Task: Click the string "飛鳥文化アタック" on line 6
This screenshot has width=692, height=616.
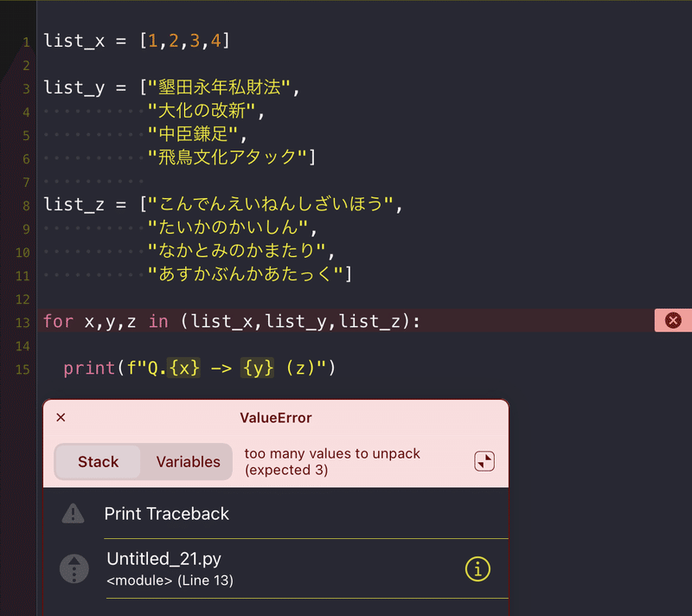Action: coord(225,157)
